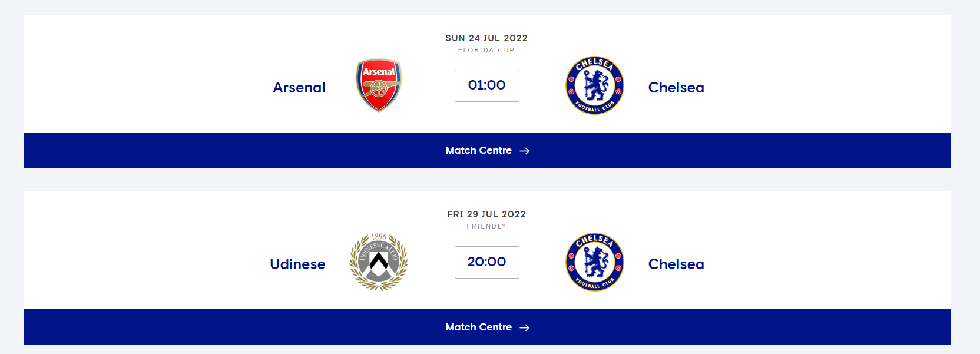This screenshot has width=980, height=354.
Task: Click Chelsea team name in the Florida Cup fixture
Action: [x=676, y=88]
